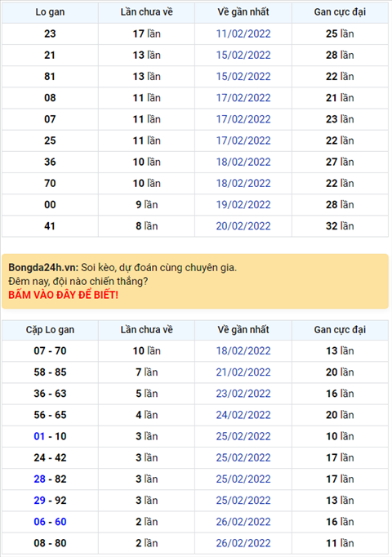Viewport: 392px width, 557px height.
Task: Open date 25/02/2022 for pair 28 - 82
Action: [243, 479]
